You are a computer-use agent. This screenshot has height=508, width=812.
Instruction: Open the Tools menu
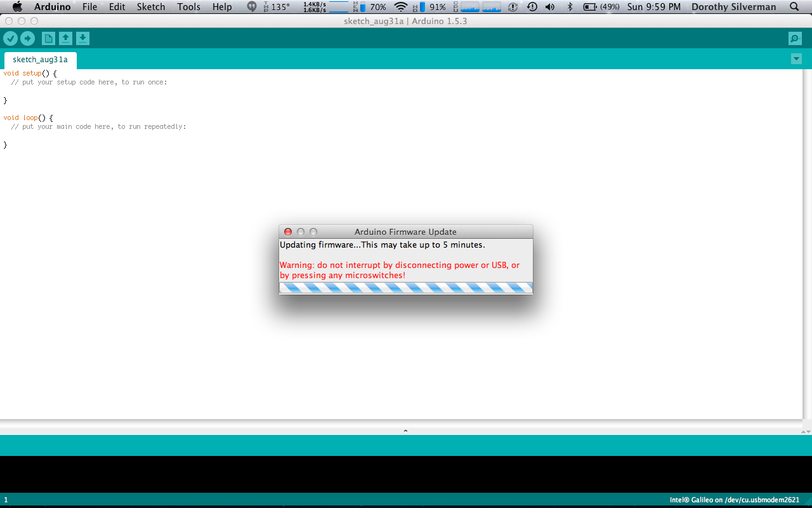tap(188, 7)
